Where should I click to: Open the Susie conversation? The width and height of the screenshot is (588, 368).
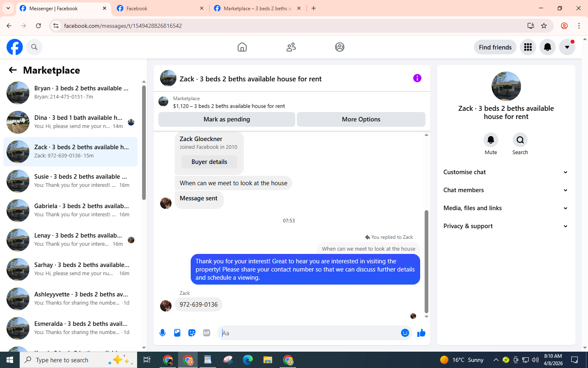(x=70, y=181)
